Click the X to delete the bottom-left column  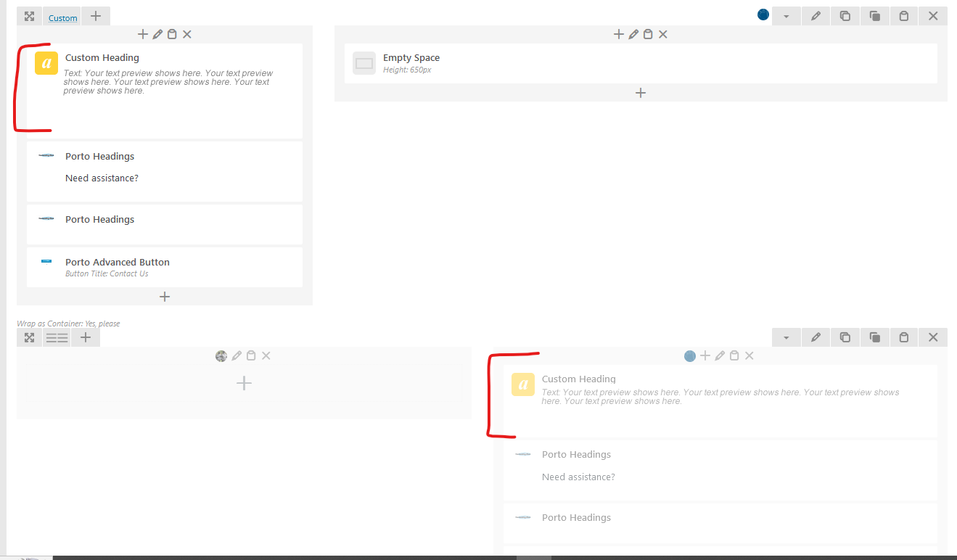coord(266,355)
